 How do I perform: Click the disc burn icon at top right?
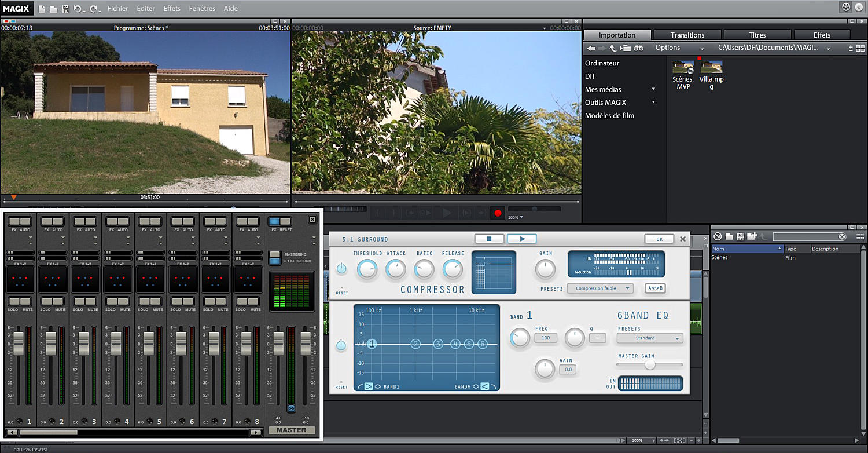coord(859,7)
